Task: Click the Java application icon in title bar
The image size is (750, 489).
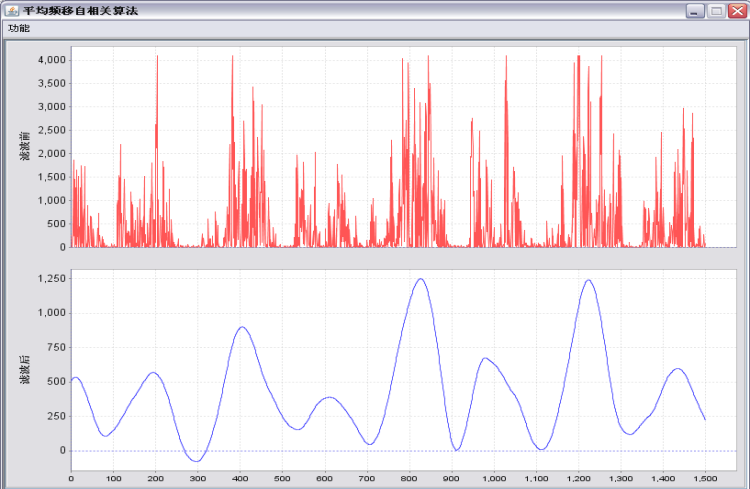Action: (11, 9)
